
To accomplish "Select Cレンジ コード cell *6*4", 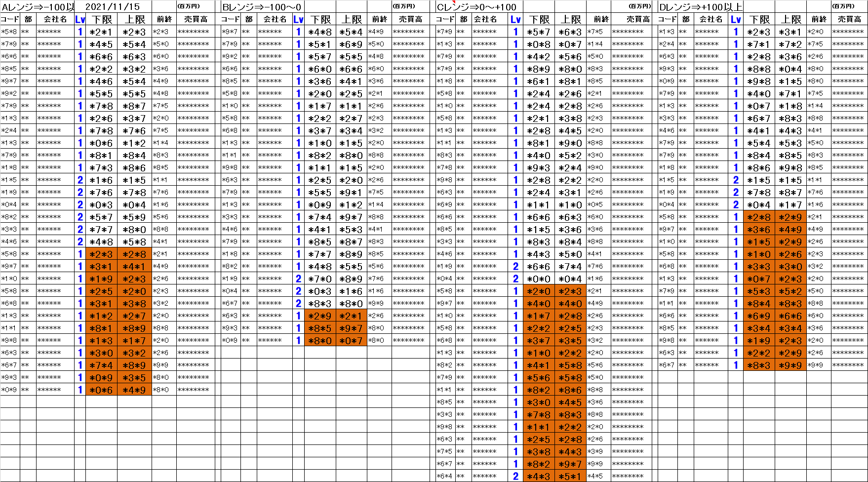I will tap(445, 476).
